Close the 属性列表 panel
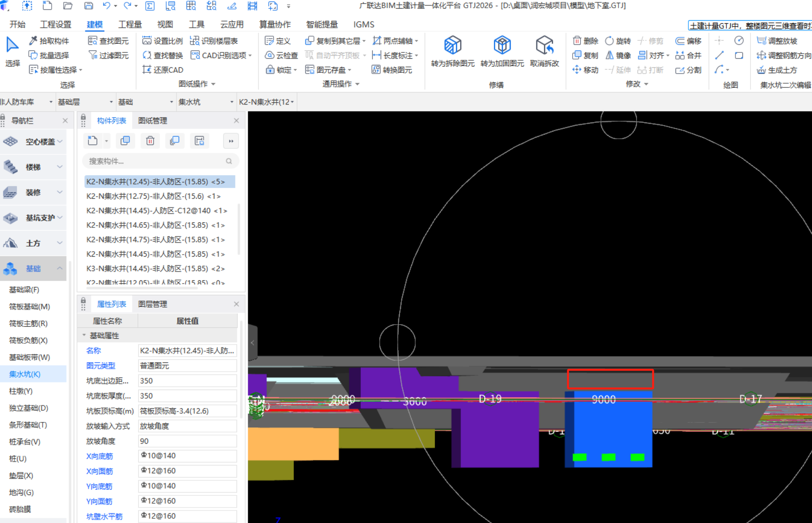 (236, 304)
